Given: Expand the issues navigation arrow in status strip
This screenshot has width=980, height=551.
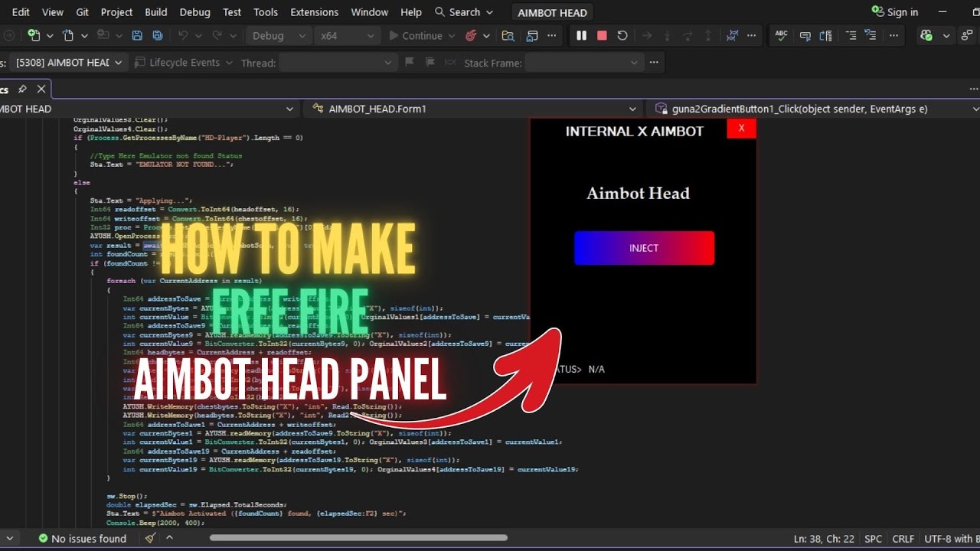Looking at the screenshot, I should (170, 538).
